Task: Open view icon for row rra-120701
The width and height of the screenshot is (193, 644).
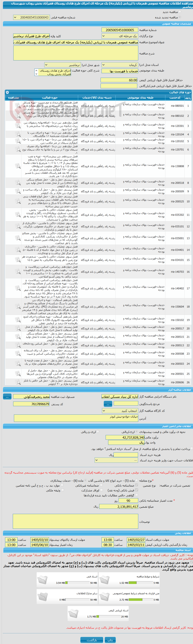Action: [17, 150]
